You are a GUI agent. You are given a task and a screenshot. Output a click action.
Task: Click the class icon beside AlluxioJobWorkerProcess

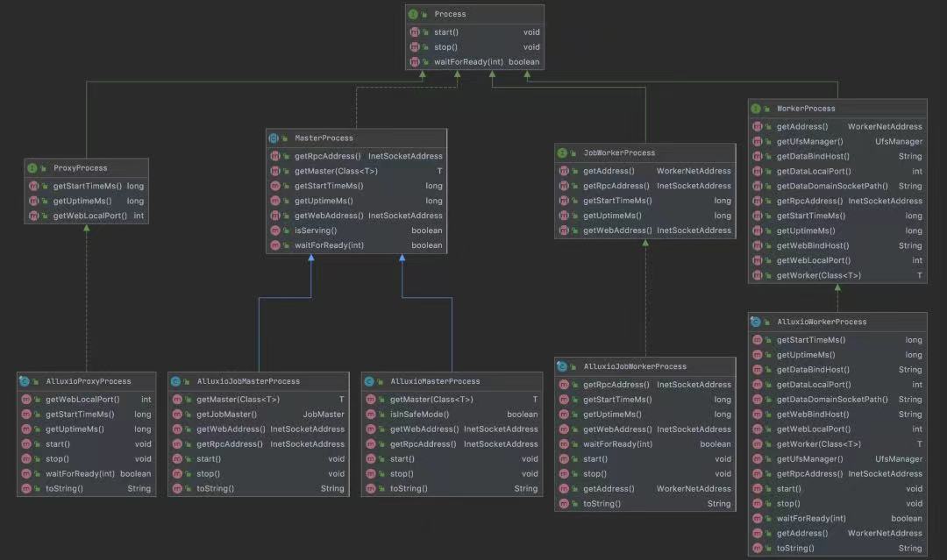click(x=562, y=366)
